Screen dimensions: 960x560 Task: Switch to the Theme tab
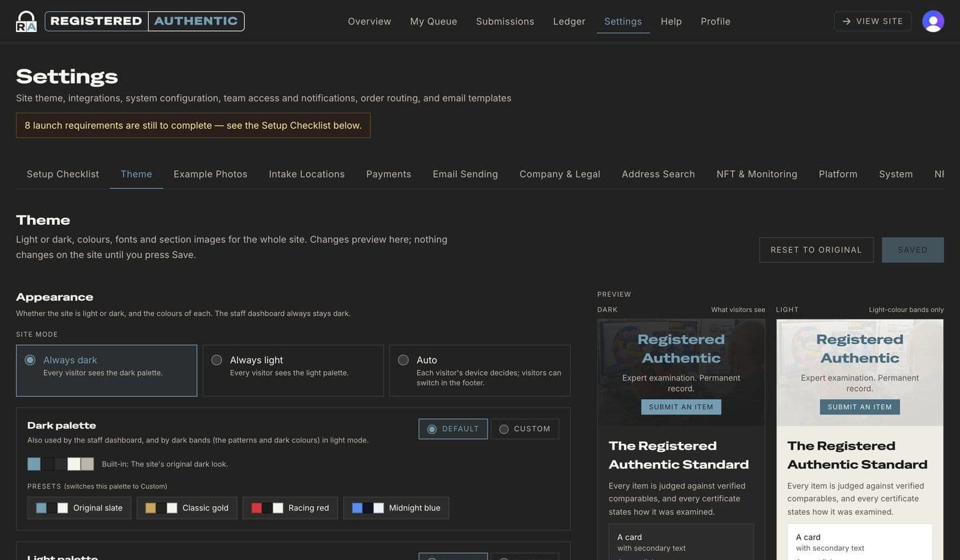136,174
